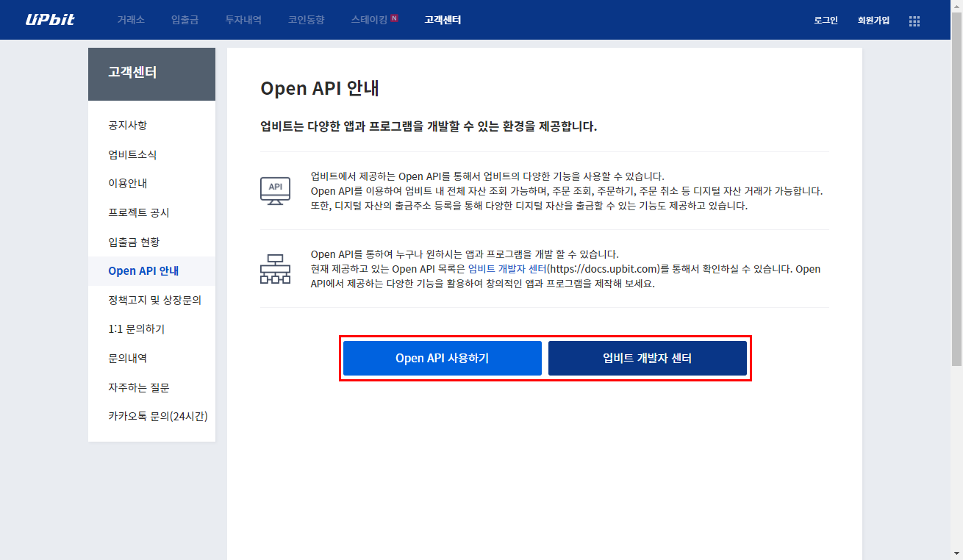963x560 pixels.
Task: Select Open API 안내 in the sidebar
Action: point(151,271)
